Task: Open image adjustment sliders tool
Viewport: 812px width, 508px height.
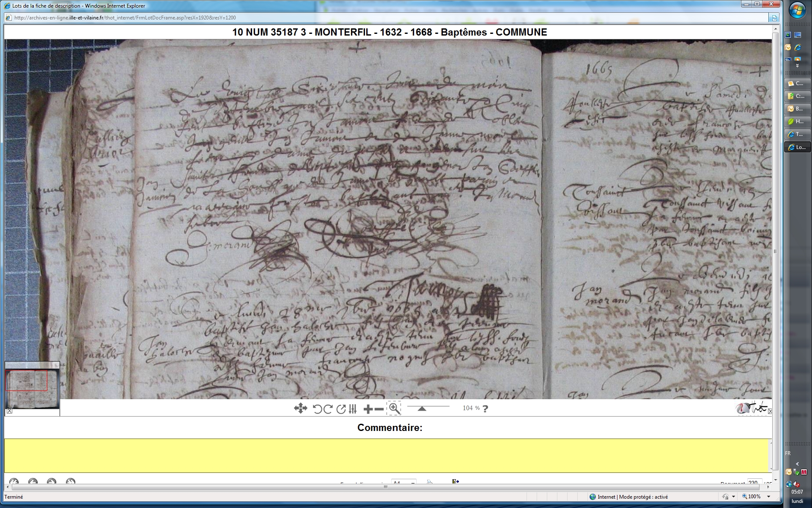Action: pyautogui.click(x=353, y=409)
